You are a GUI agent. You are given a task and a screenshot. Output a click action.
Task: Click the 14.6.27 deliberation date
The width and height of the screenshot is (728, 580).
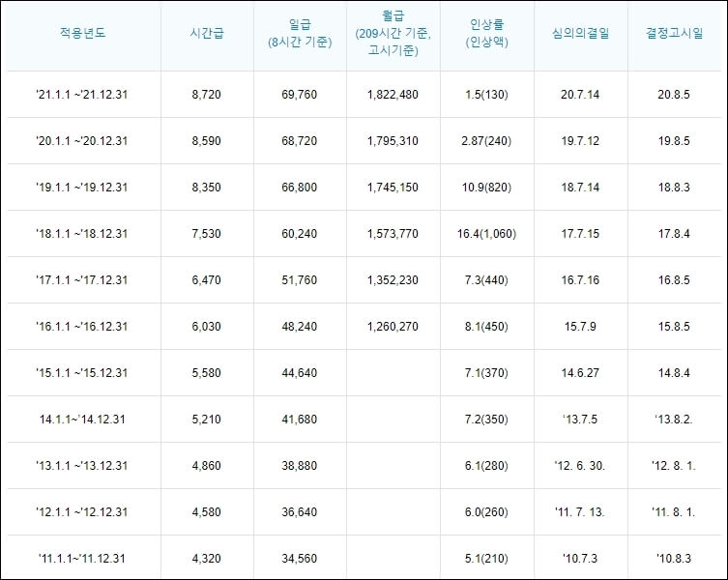pos(580,373)
